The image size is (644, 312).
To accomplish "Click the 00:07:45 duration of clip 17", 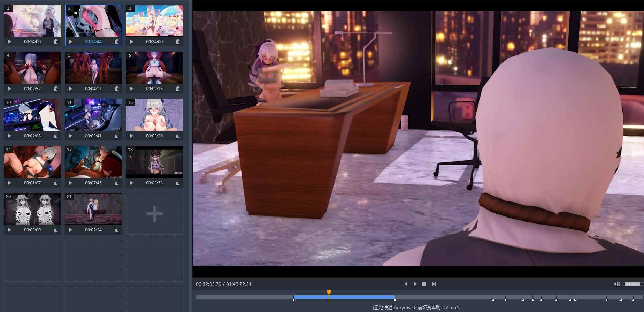I will click(x=93, y=183).
